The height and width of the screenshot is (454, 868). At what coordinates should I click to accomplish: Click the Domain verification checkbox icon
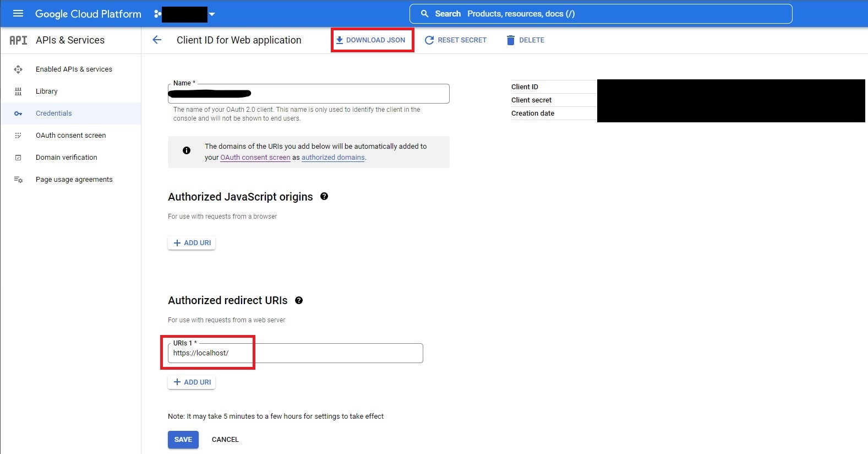click(18, 158)
